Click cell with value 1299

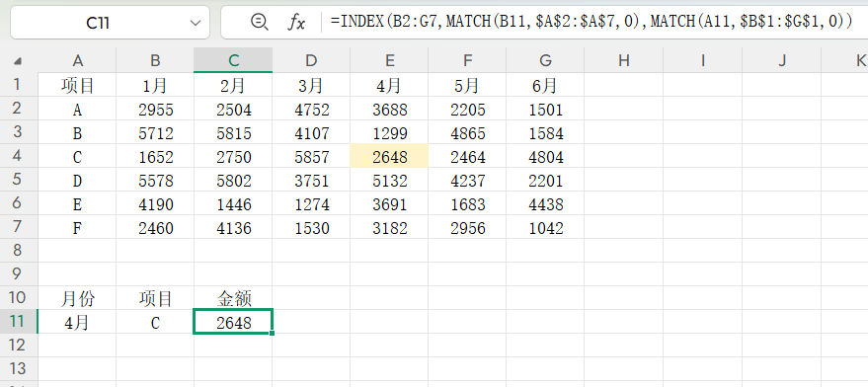click(x=389, y=133)
